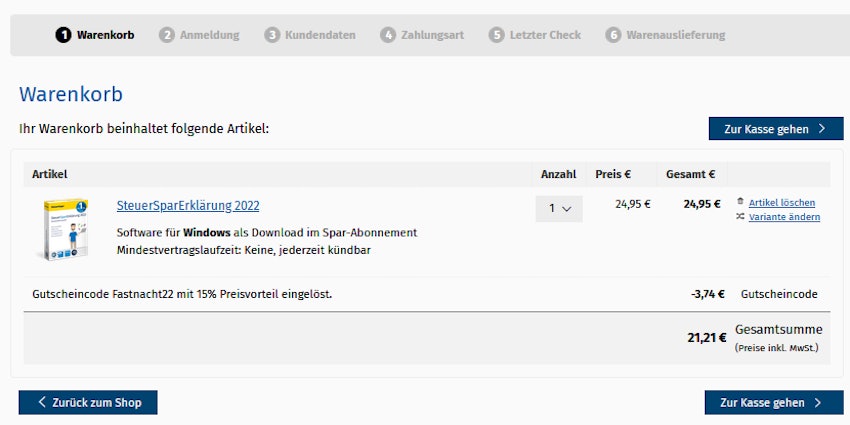Click the trash icon beside Artikel löschen
This screenshot has width=850, height=425.
[740, 202]
